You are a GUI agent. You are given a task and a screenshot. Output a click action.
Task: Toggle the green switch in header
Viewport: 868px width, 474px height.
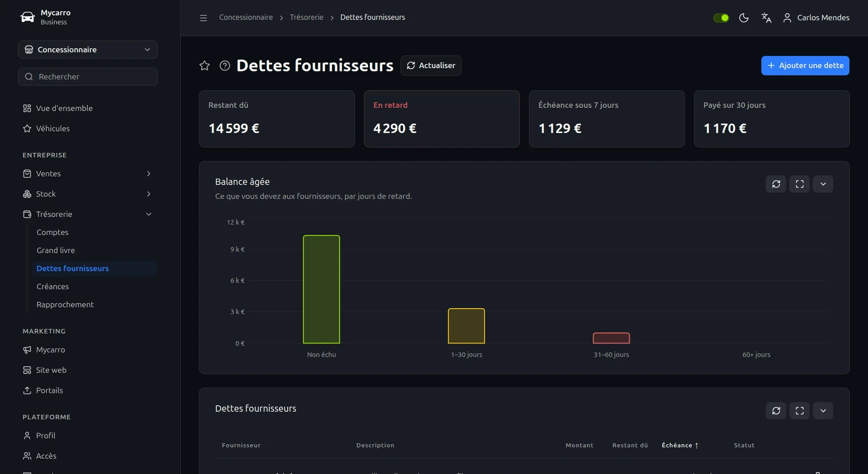tap(721, 18)
